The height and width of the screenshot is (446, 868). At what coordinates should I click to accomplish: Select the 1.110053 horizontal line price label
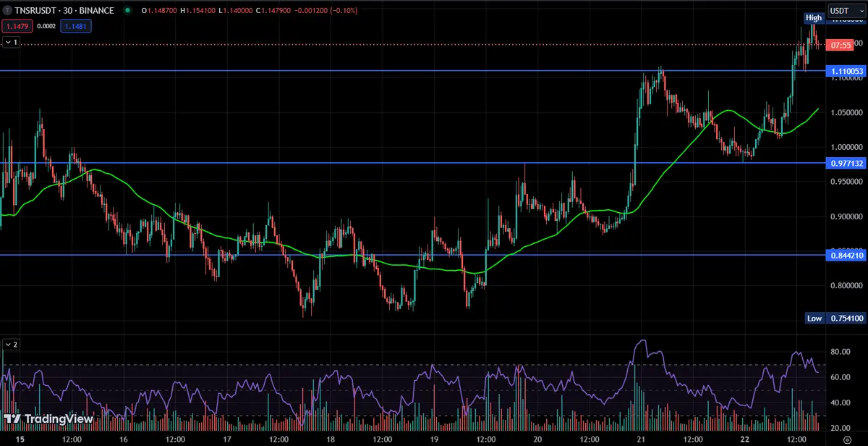point(845,72)
